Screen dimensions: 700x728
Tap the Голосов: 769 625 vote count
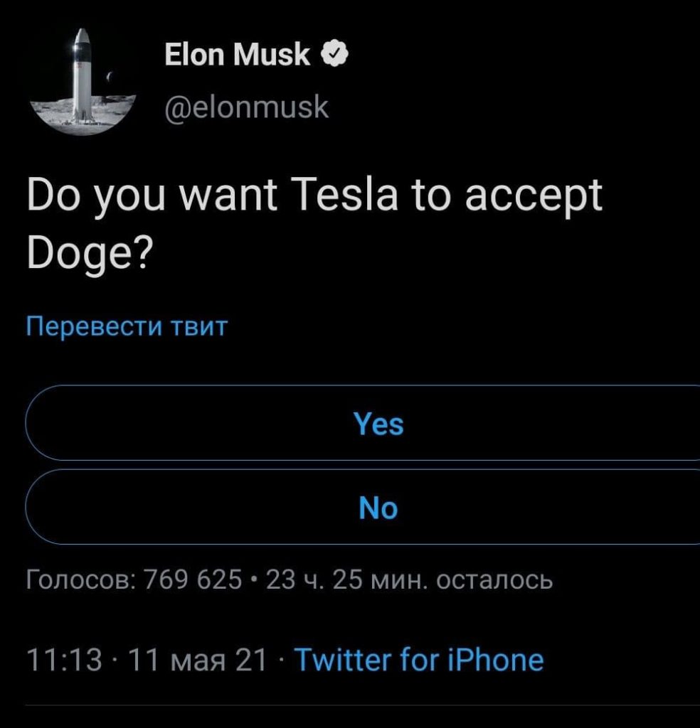click(134, 579)
